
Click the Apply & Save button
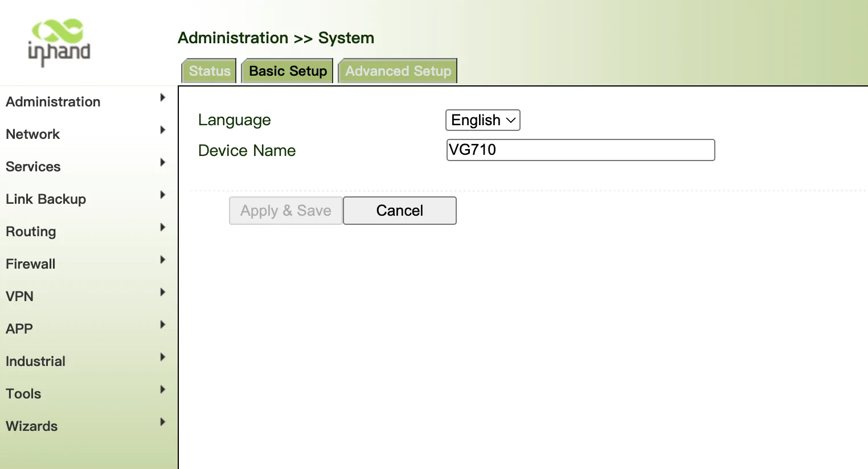(x=286, y=211)
